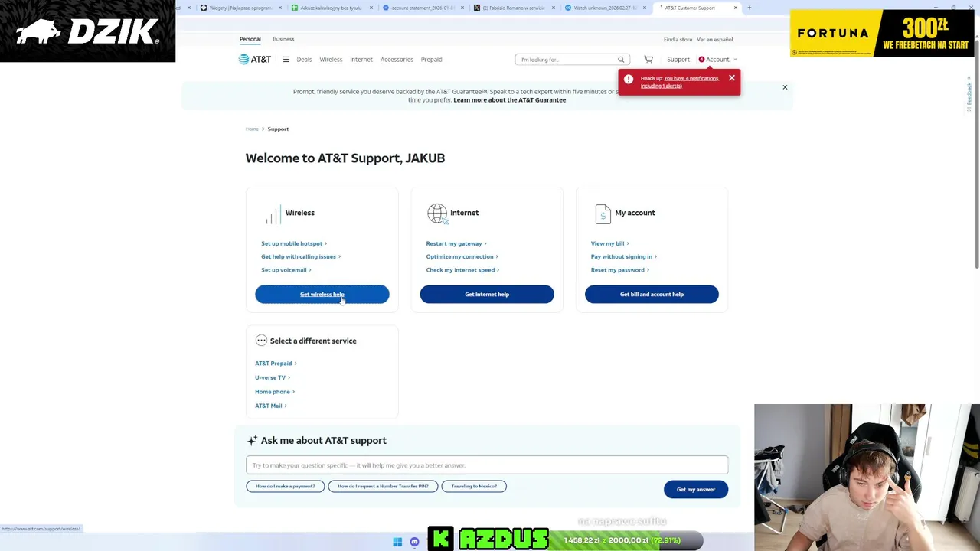Open View my bill
This screenshot has width=980, height=551.
pos(610,243)
